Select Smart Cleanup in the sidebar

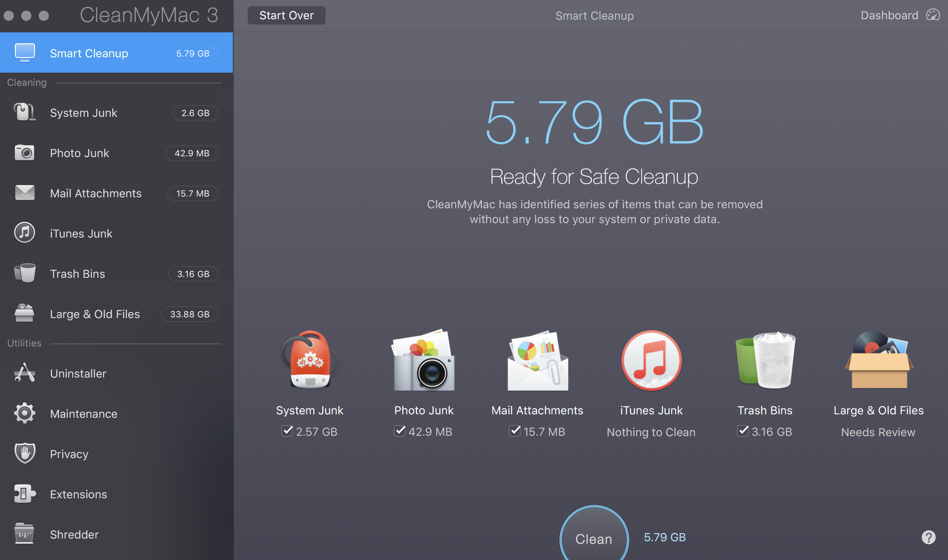pos(116,52)
